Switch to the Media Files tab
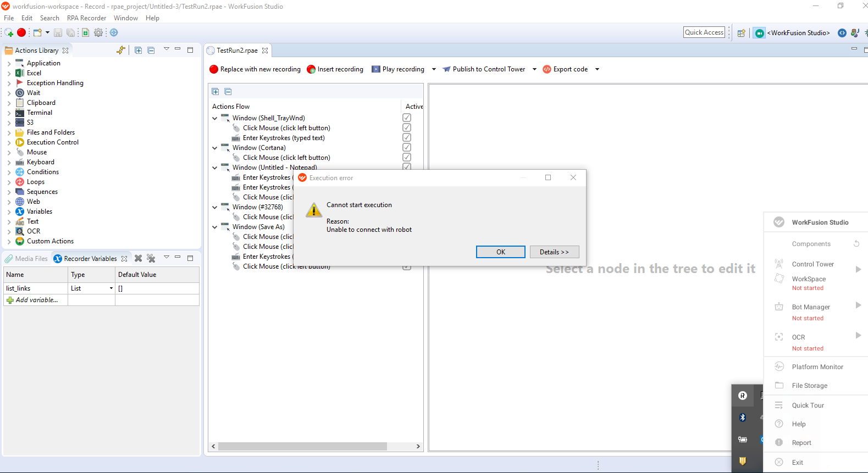The image size is (868, 473). coord(26,259)
